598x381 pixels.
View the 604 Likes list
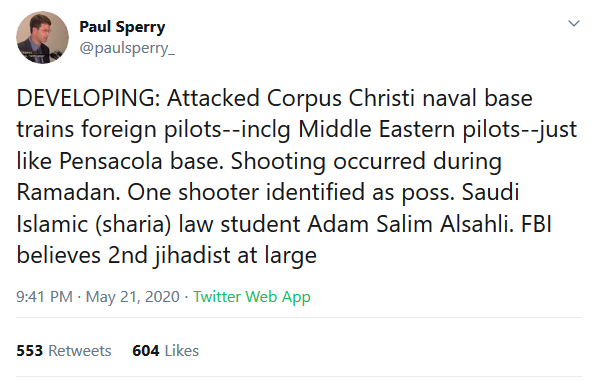pos(166,350)
